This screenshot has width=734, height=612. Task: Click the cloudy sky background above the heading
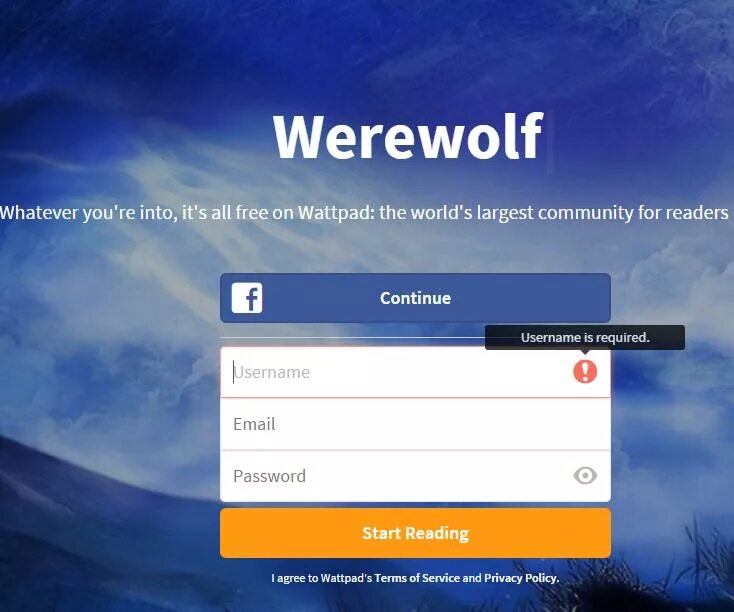tap(365, 52)
